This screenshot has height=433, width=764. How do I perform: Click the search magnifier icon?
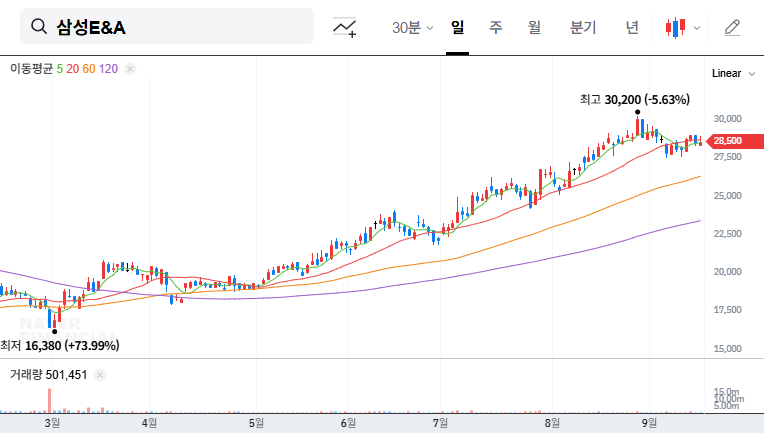coord(39,26)
